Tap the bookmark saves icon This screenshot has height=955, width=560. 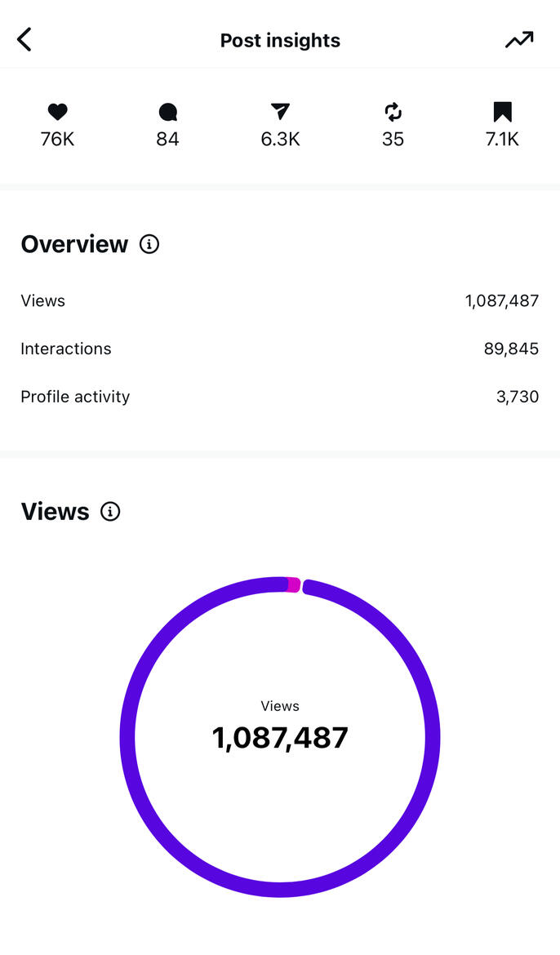(x=502, y=113)
